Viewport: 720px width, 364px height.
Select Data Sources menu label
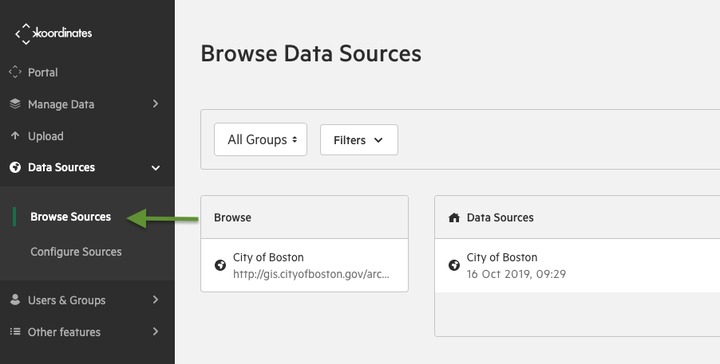(62, 168)
